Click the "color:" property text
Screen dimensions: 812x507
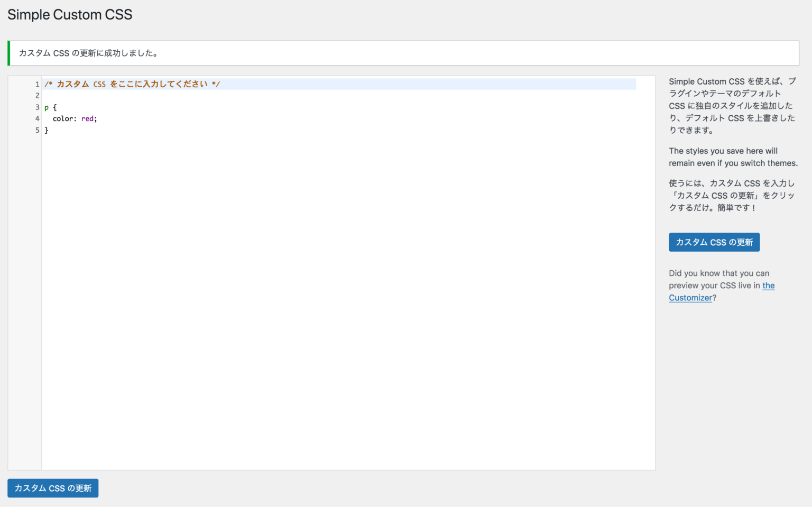(64, 118)
